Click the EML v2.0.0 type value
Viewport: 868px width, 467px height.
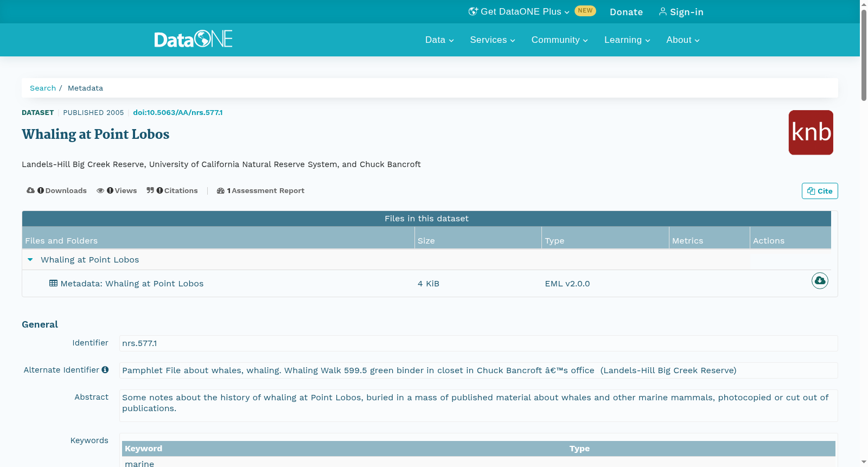coord(567,284)
